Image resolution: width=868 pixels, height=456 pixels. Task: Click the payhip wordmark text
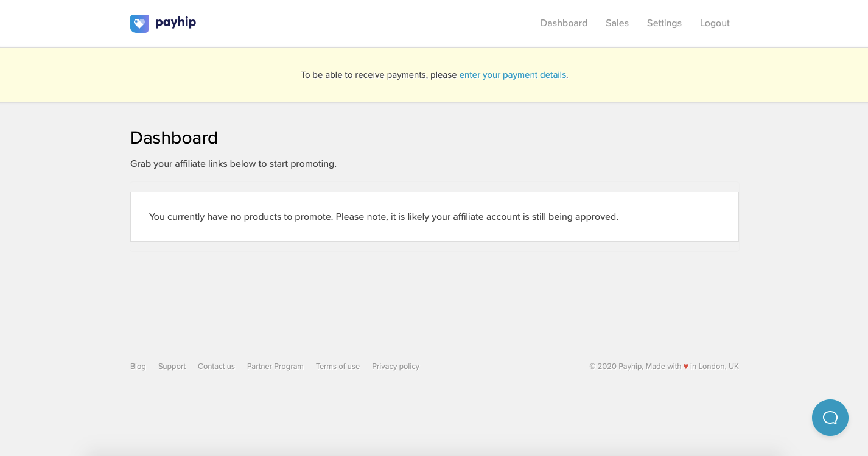175,23
